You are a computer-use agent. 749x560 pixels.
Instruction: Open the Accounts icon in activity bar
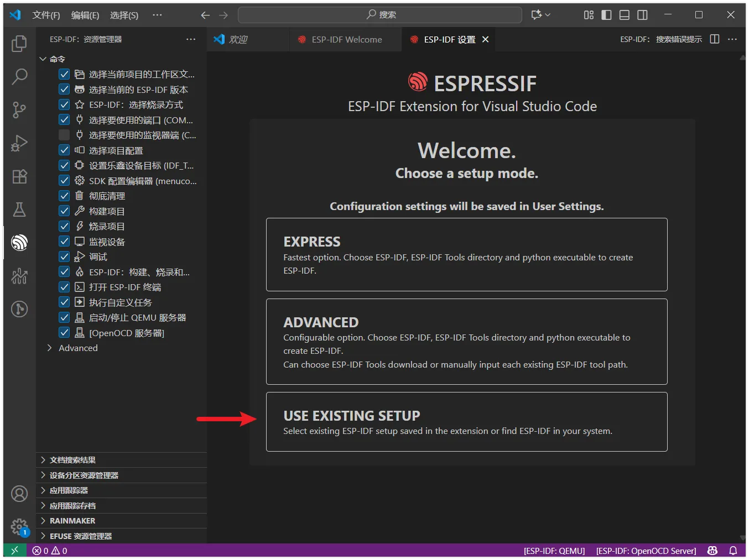point(19,494)
